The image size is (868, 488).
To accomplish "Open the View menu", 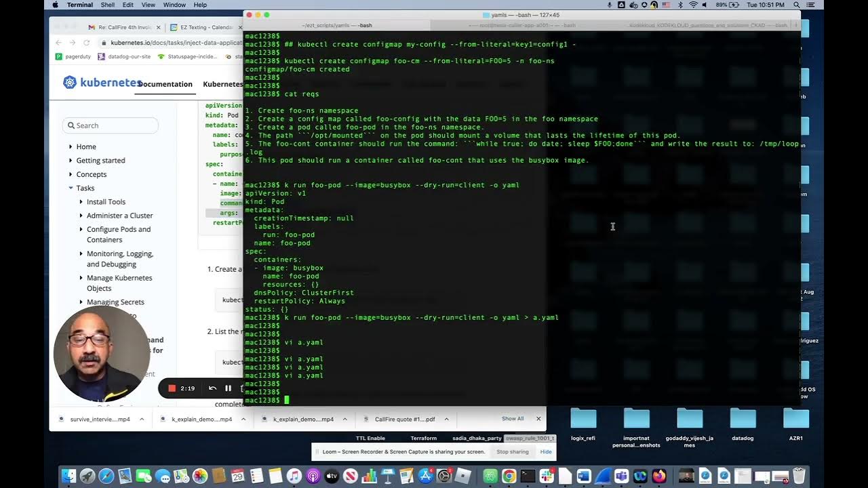I will click(148, 5).
